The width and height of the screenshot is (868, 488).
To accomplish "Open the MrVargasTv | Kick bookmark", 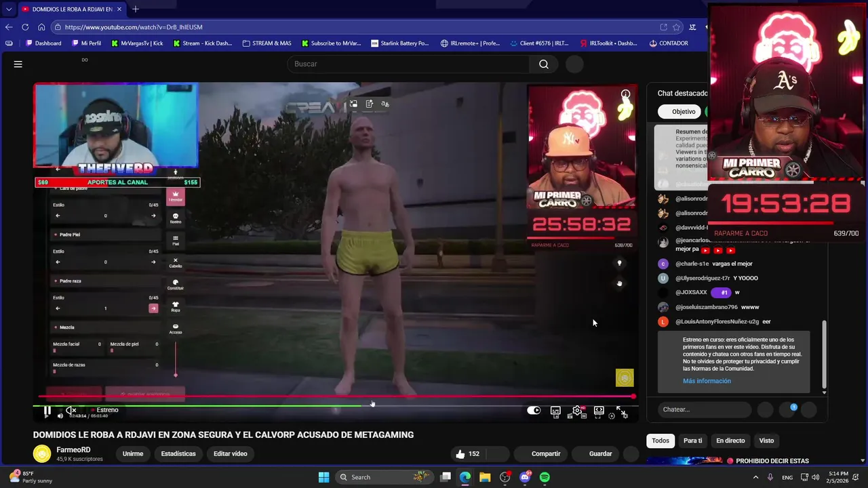I will coord(137,43).
